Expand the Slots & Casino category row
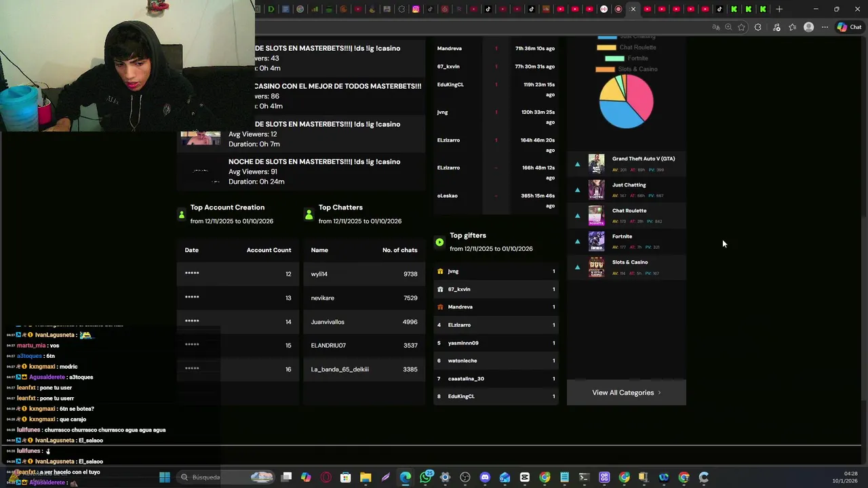Image resolution: width=868 pixels, height=488 pixels. [578, 267]
